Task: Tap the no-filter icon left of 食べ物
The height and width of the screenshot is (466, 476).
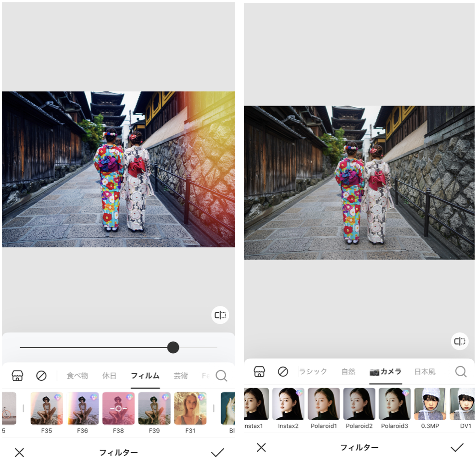Action: (41, 376)
